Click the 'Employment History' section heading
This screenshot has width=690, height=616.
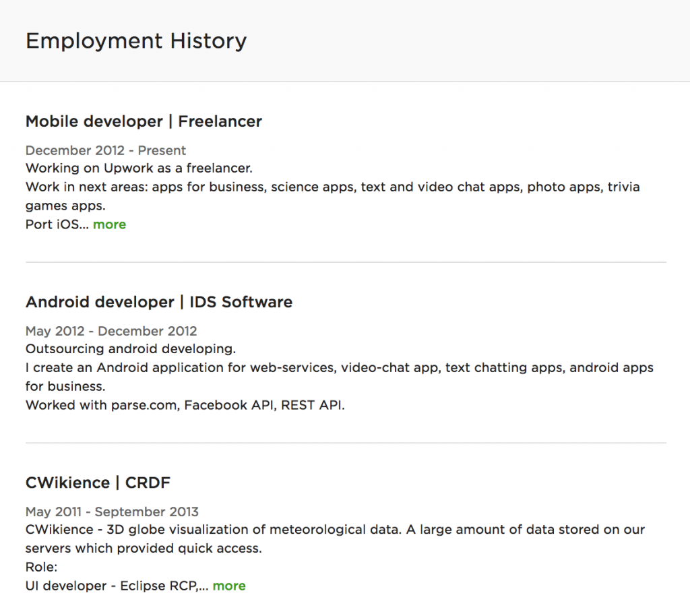click(x=136, y=41)
